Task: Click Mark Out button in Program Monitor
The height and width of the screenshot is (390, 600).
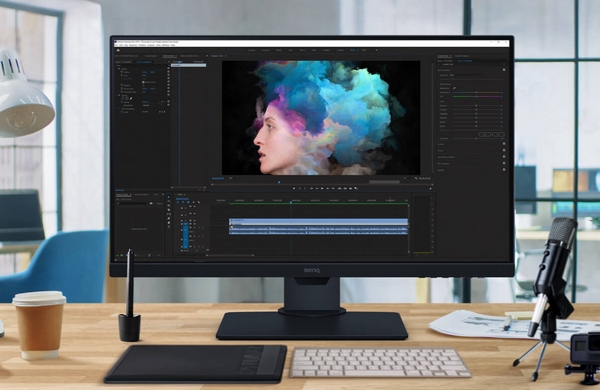Action: 305,188
